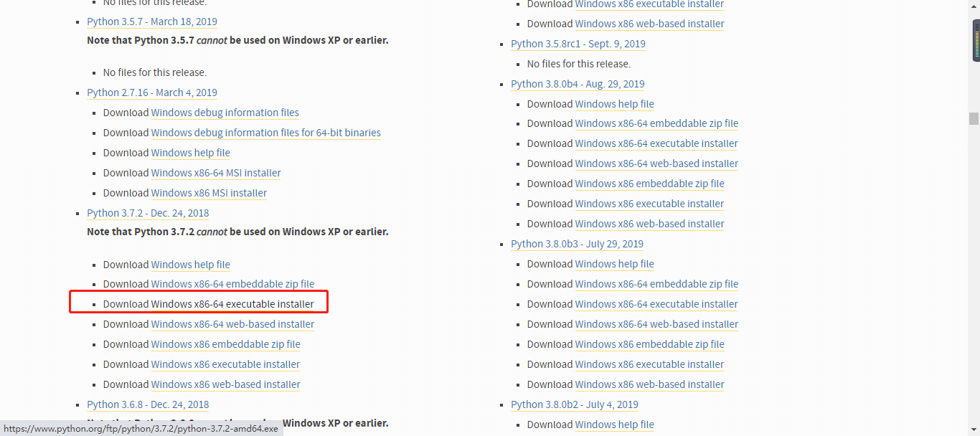Screen dimensions: 980x436
Task: Download Python 3.7.2 x86-64 web-based installer
Action: (x=232, y=324)
